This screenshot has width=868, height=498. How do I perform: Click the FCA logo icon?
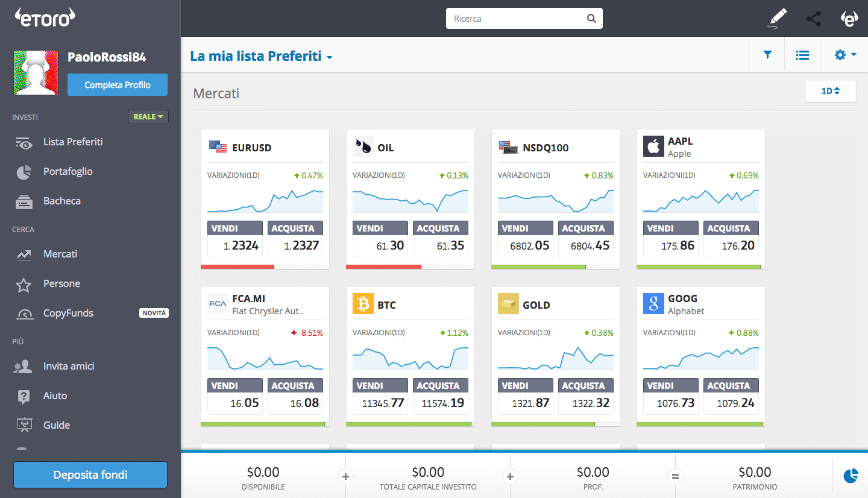click(x=218, y=304)
